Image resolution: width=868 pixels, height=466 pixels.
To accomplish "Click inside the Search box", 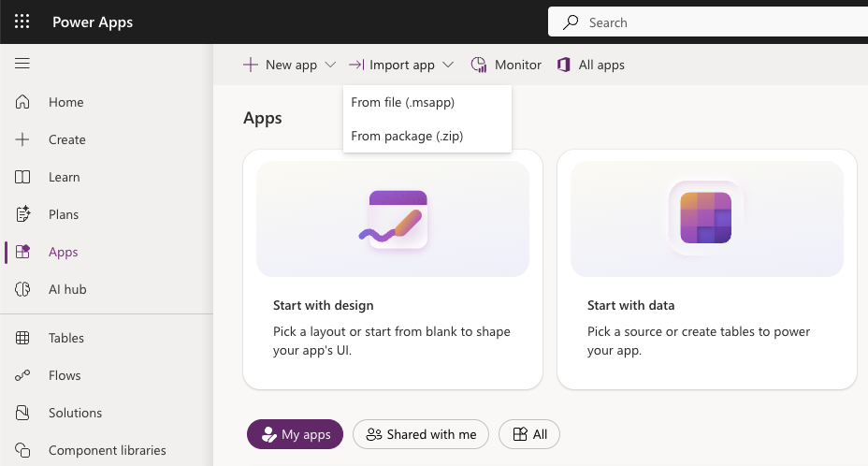I will tap(708, 22).
